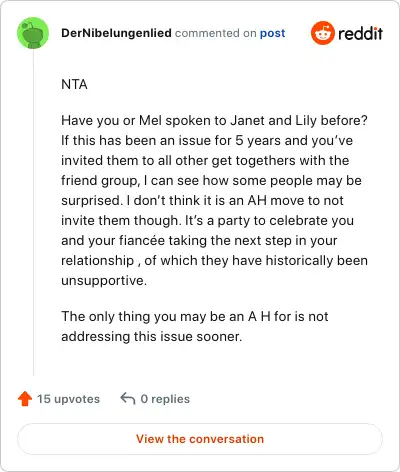Viewport: 400px width, 472px height.
Task: Open DerNibelungenlied's profile via the username
Action: 116,33
